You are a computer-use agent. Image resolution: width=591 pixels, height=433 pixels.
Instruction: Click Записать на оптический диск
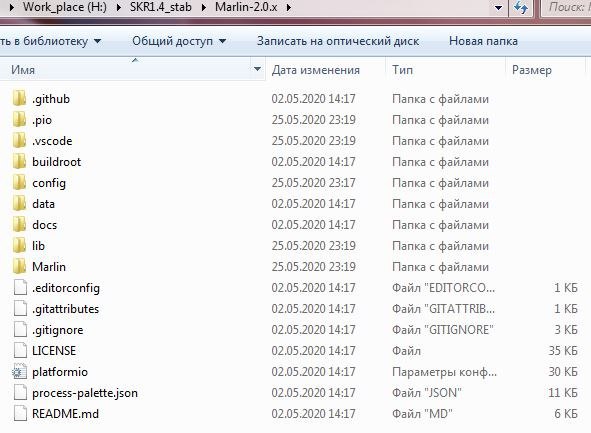tap(338, 41)
